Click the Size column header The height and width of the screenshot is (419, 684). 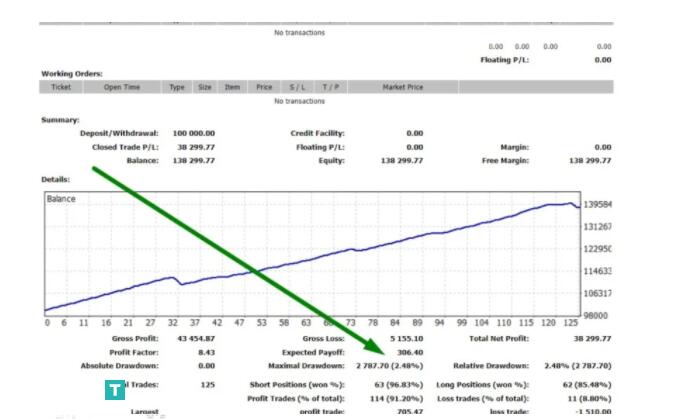tap(204, 87)
